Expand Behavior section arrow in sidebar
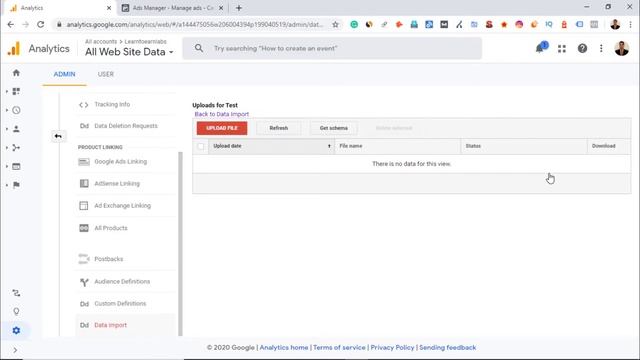The width and height of the screenshot is (640, 360). (7, 167)
